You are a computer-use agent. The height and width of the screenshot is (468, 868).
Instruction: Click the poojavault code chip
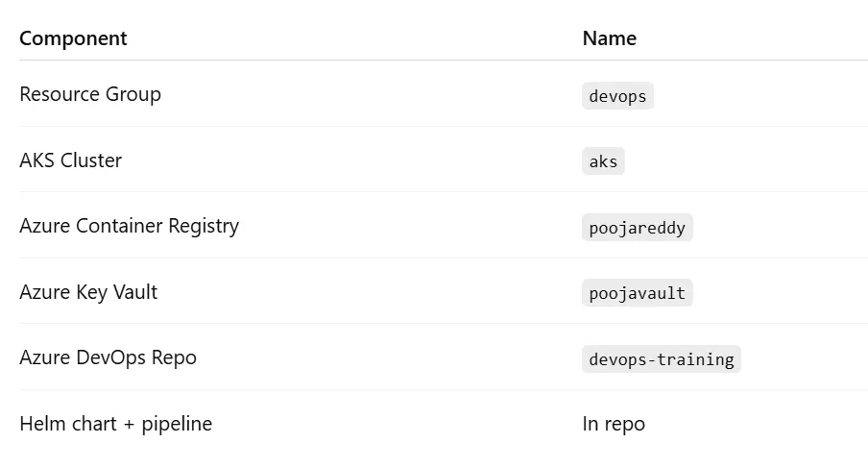[x=637, y=293]
